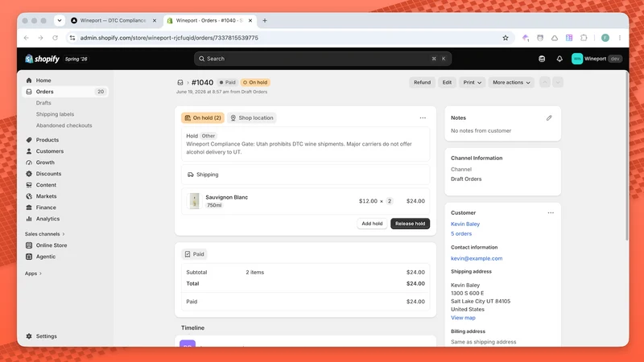Open Abandoned checkouts in the sidebar
Viewport: 644px width, 362px height.
(64, 125)
